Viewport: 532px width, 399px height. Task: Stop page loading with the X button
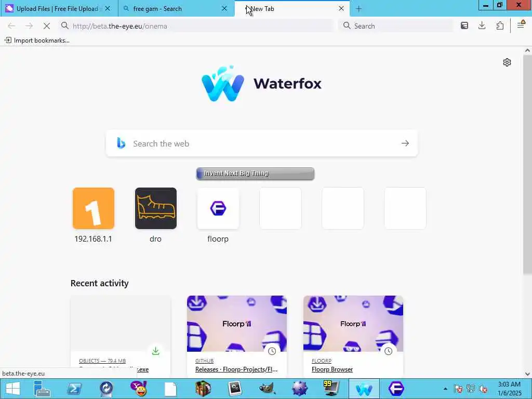[46, 26]
